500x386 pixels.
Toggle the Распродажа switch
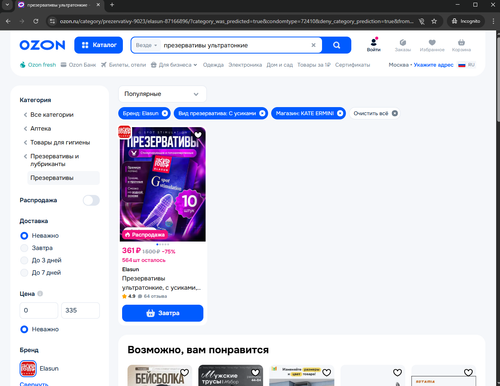tap(91, 200)
